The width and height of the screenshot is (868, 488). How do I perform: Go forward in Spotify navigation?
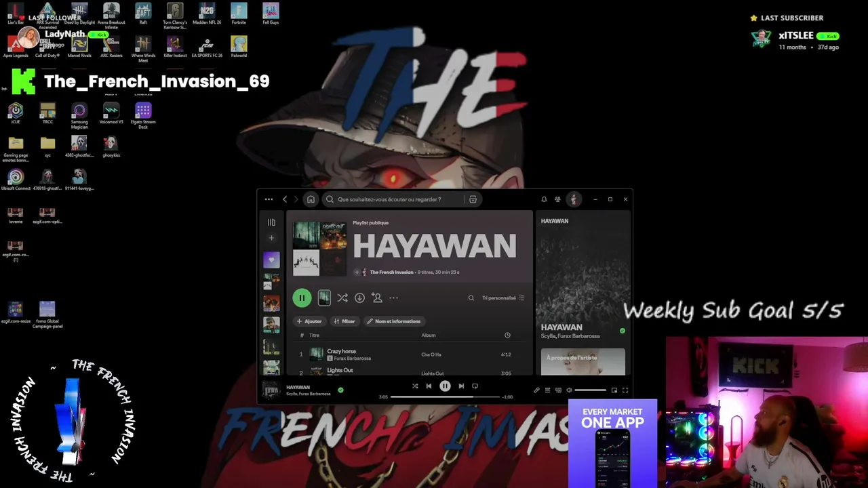pos(296,199)
